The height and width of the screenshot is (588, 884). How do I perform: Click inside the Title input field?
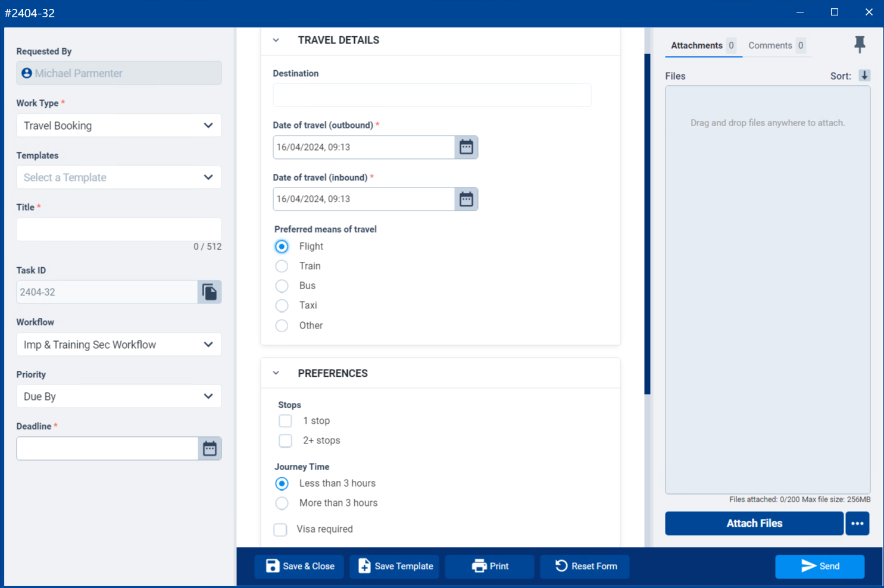(118, 229)
